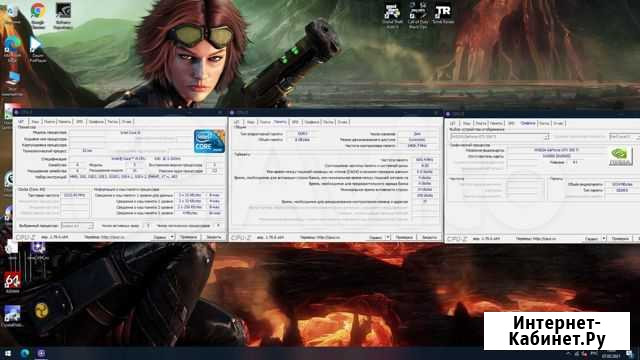
Task: Click the NVIDIA logo in graphics window
Action: pos(620,156)
